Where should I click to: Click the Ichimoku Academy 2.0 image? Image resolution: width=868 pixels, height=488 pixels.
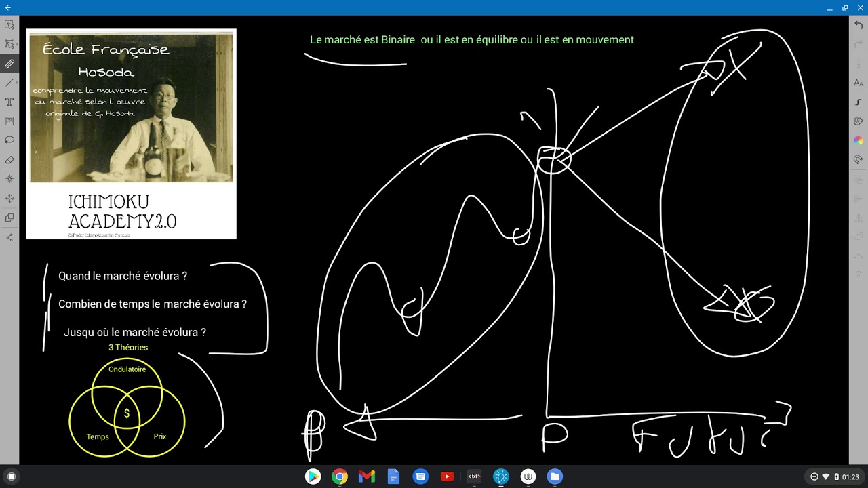[x=131, y=134]
